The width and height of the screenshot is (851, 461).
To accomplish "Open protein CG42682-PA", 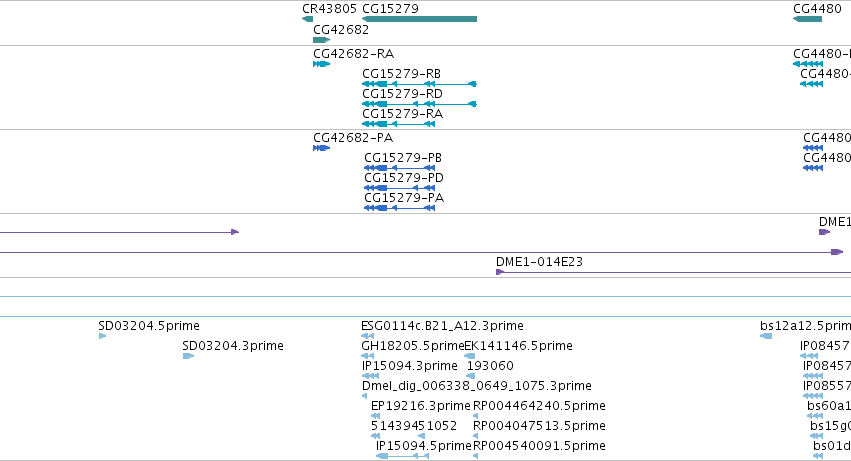I will [353, 138].
